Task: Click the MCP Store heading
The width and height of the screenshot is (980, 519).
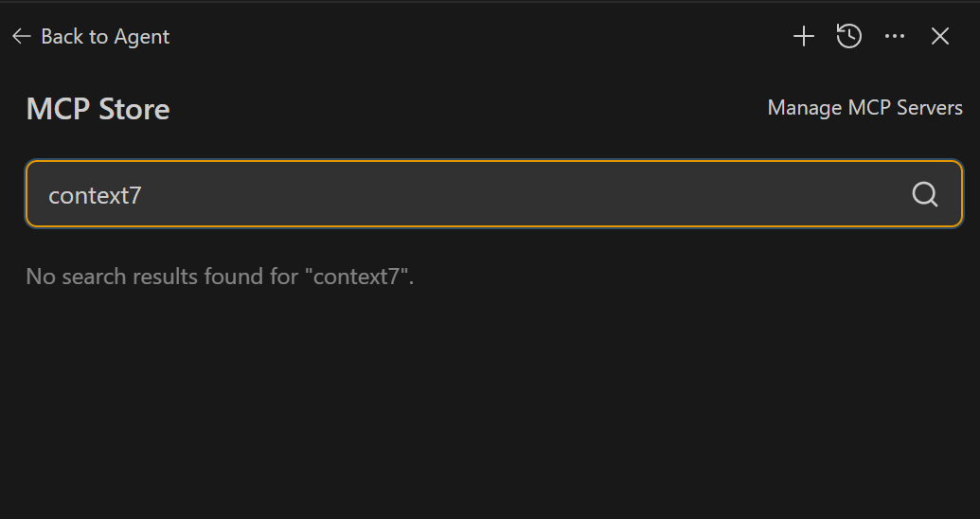Action: coord(98,109)
